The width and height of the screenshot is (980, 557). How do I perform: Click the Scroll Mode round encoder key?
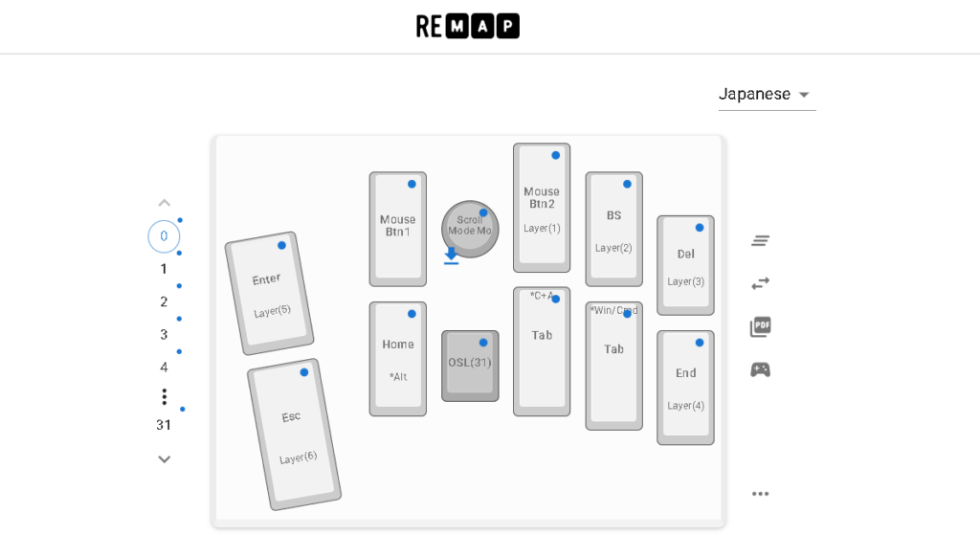pos(469,228)
